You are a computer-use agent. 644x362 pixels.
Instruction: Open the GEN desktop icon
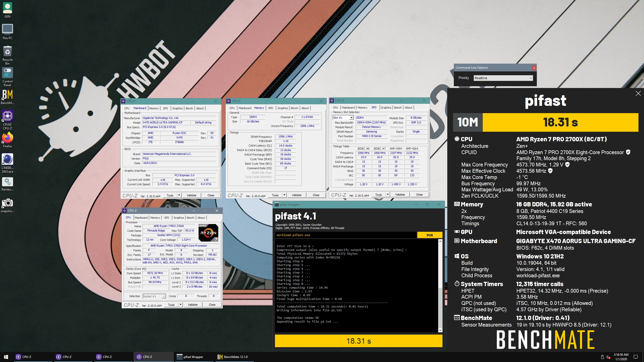7,10
